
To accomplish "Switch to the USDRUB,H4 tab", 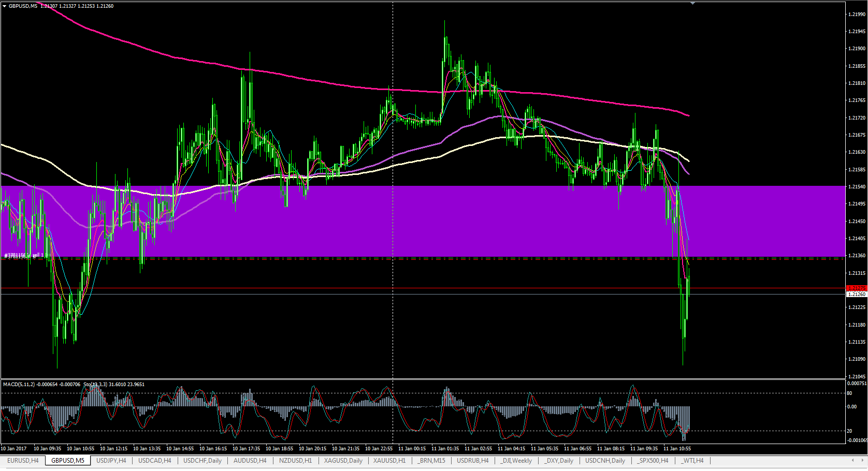I will tap(473, 461).
